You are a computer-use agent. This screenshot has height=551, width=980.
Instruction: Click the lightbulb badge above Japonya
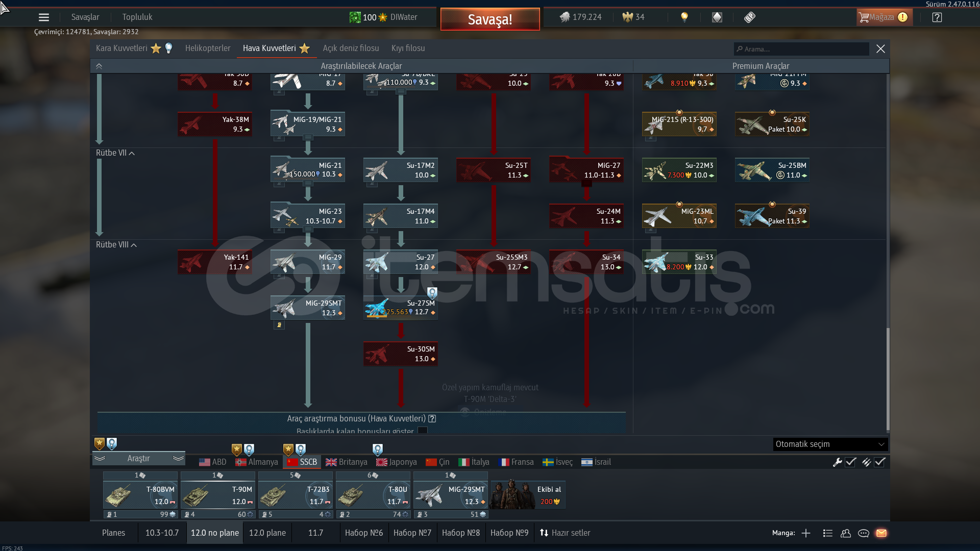click(x=378, y=449)
